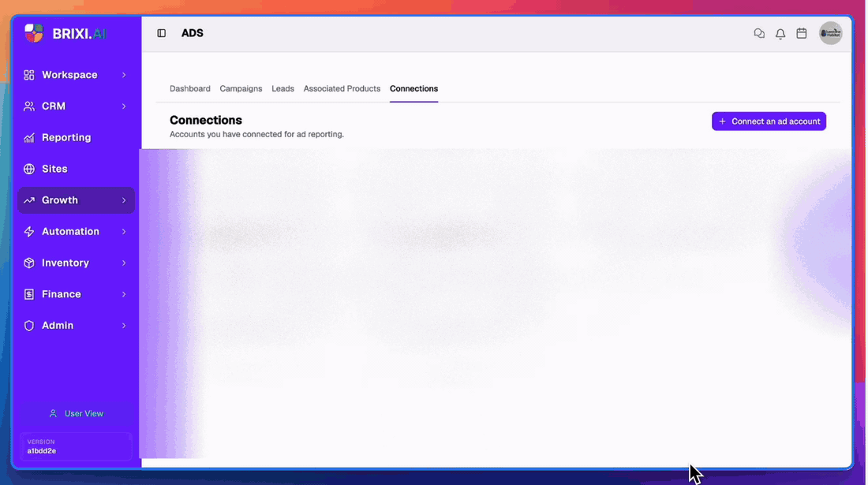Open the notifications bell

click(x=780, y=34)
